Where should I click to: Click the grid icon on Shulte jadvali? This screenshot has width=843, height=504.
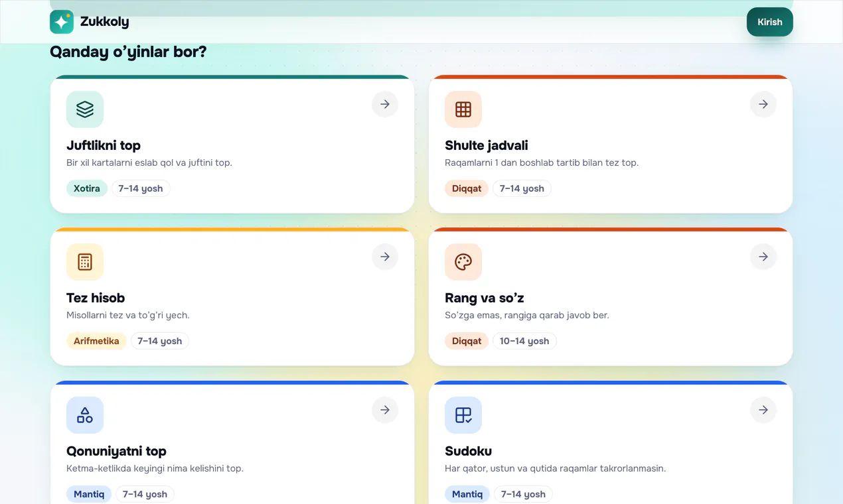point(463,109)
